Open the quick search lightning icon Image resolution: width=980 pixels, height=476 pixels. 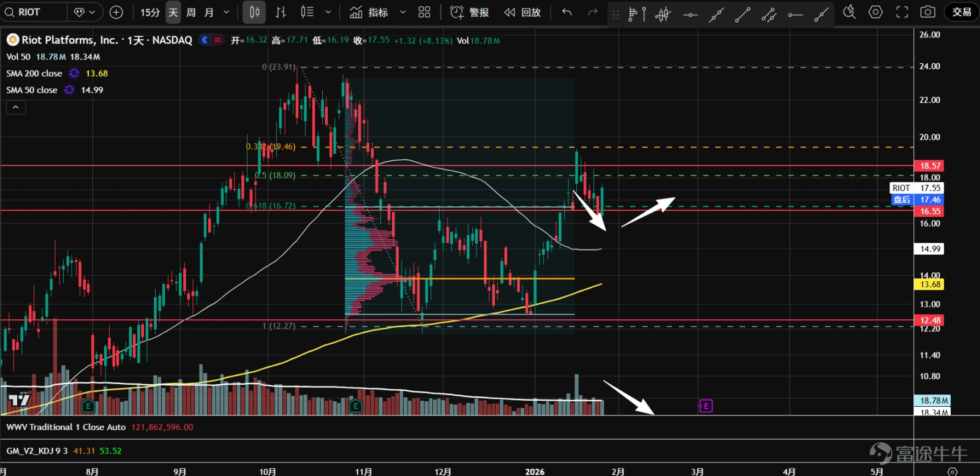tap(849, 12)
